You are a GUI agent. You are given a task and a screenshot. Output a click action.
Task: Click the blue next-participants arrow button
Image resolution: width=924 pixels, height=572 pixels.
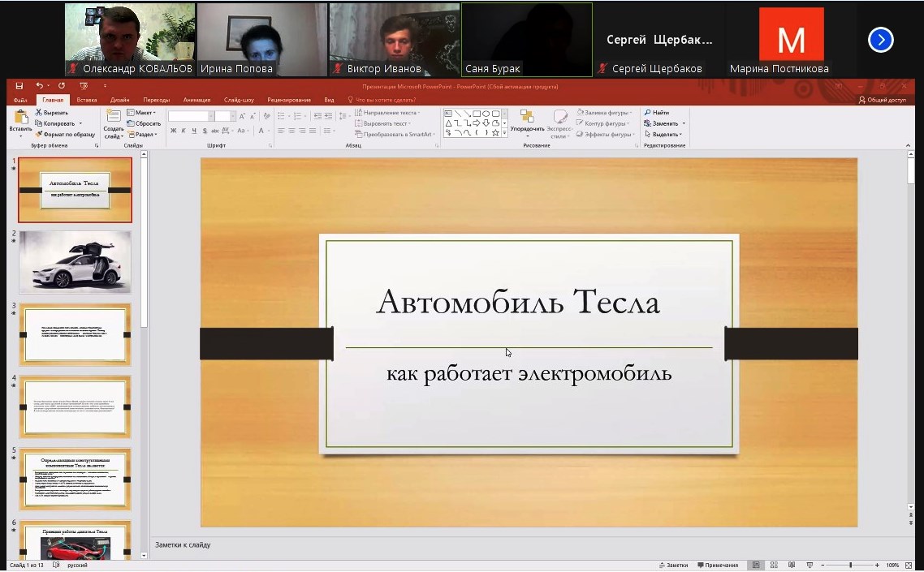tap(880, 40)
